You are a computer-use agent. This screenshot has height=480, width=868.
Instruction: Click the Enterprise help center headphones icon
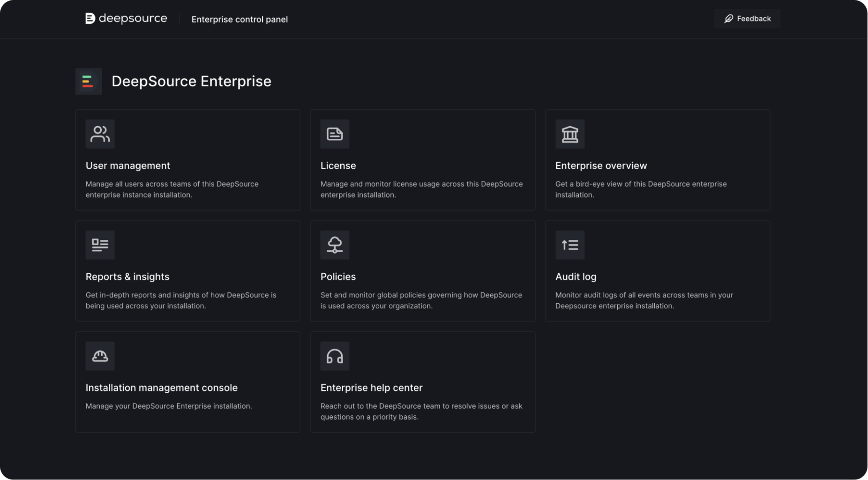tap(335, 356)
